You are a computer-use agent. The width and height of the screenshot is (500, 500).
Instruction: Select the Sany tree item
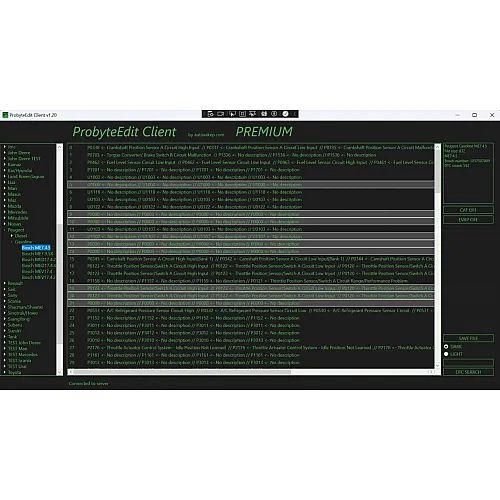[12, 295]
